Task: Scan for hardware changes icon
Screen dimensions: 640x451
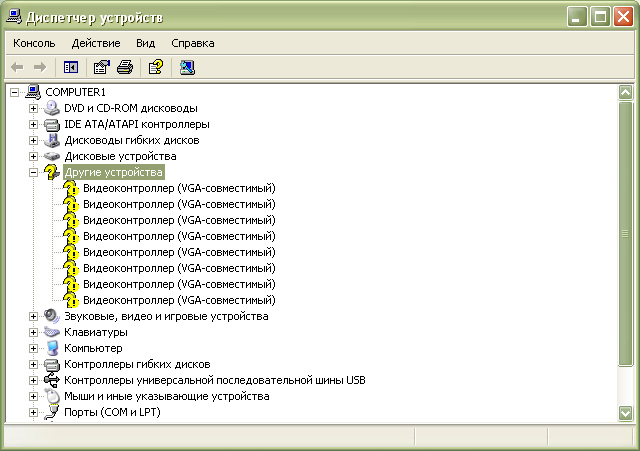Action: (187, 67)
